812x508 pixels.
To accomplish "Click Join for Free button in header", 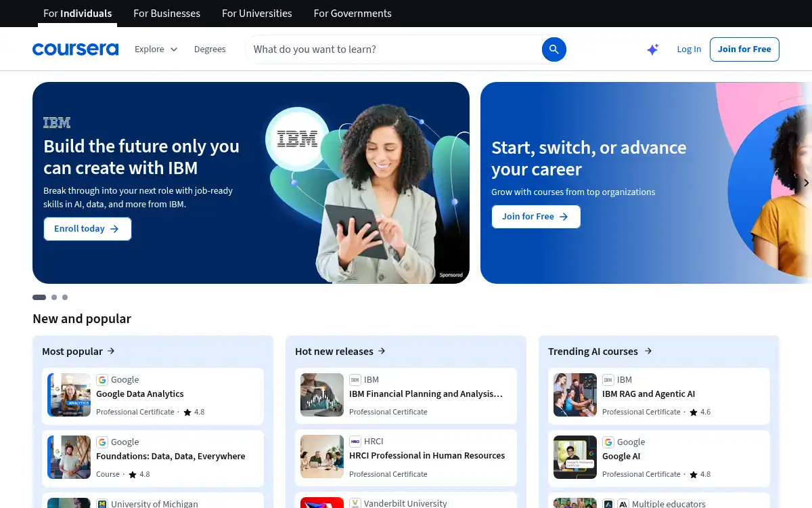I will (744, 49).
